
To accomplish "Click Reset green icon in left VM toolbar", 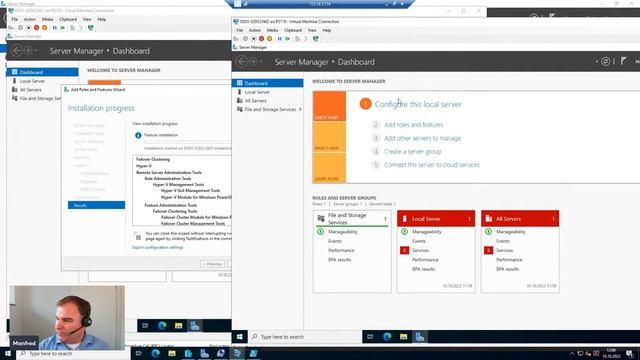I will point(62,28).
